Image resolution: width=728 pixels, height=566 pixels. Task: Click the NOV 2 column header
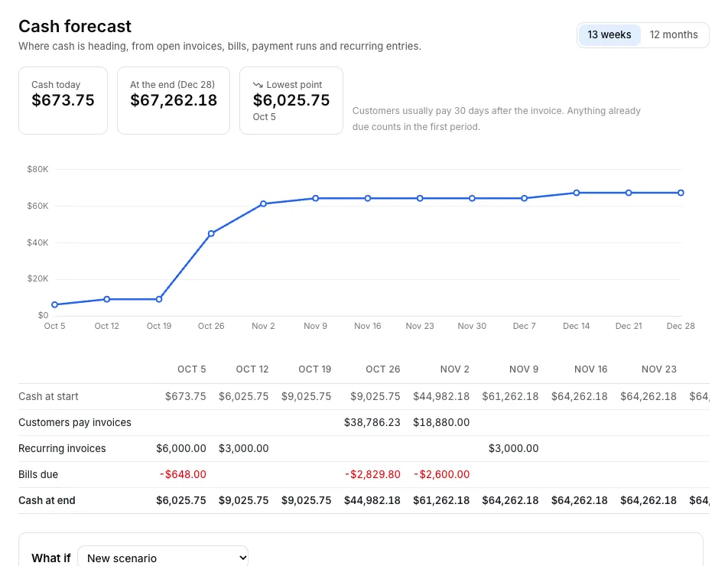[x=455, y=369]
